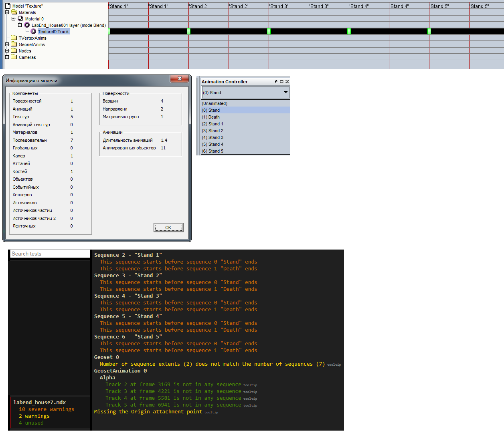This screenshot has width=504, height=435.
Task: Select the keyframe where first Stand 2 begins
Action: click(188, 31)
